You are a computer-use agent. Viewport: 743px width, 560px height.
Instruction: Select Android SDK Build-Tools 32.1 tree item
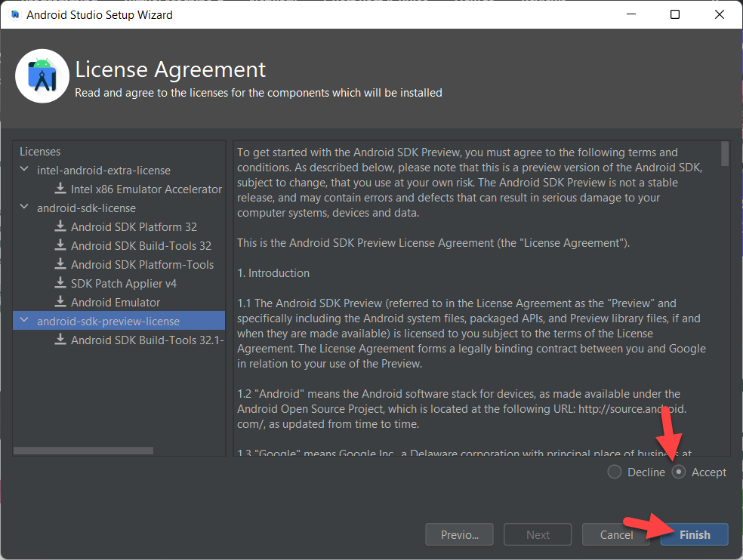click(146, 340)
